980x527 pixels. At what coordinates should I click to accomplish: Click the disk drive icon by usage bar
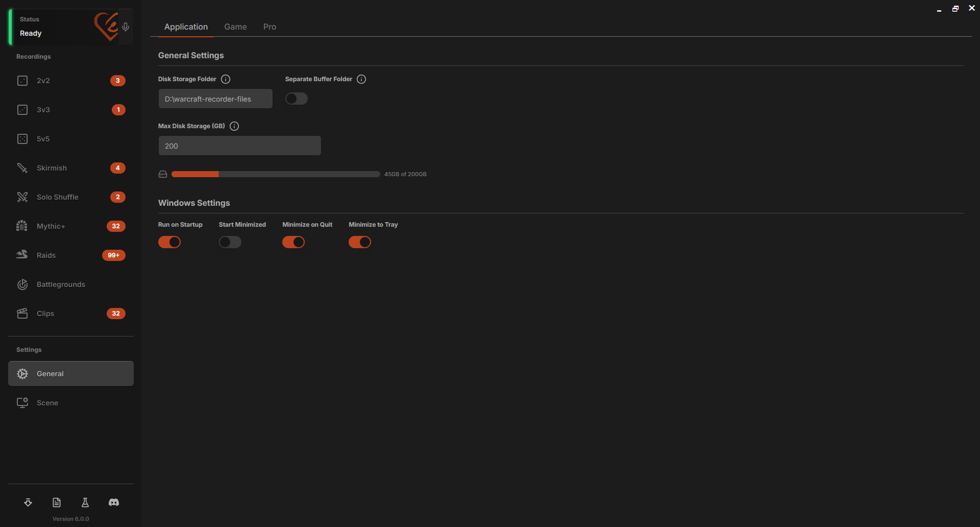[163, 174]
